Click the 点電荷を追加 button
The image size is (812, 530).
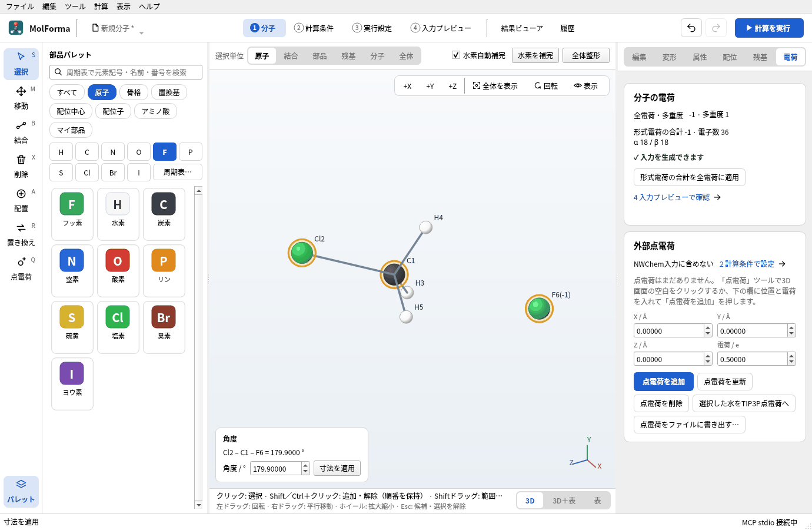[664, 382]
